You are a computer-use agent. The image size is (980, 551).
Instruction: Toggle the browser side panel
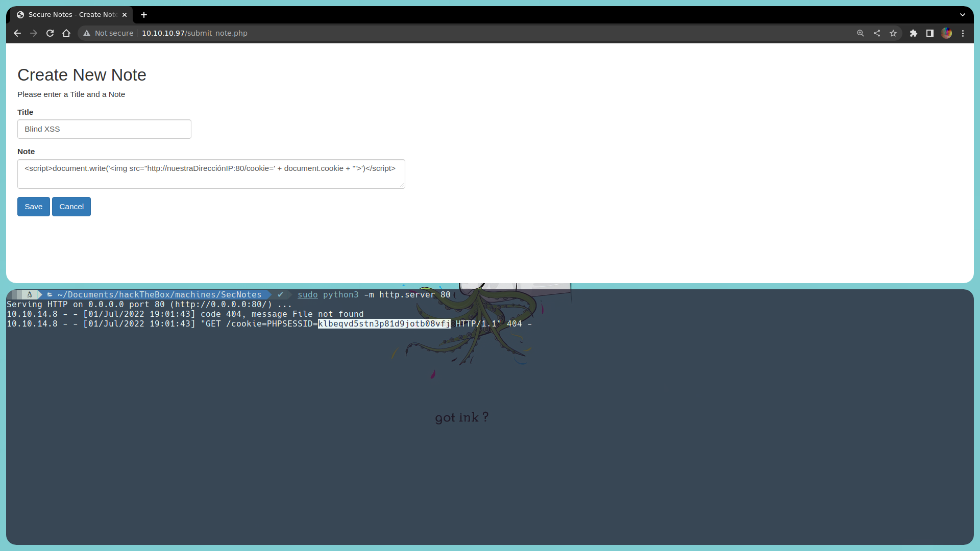(930, 33)
